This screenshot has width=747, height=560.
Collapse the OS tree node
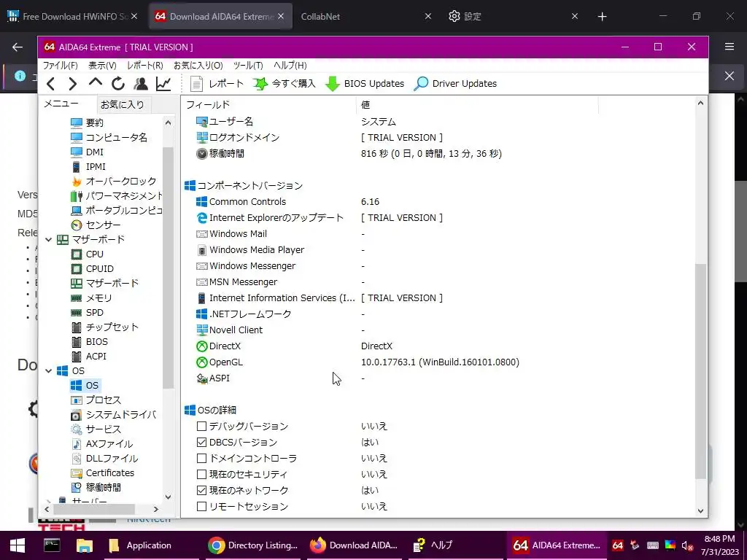(49, 370)
